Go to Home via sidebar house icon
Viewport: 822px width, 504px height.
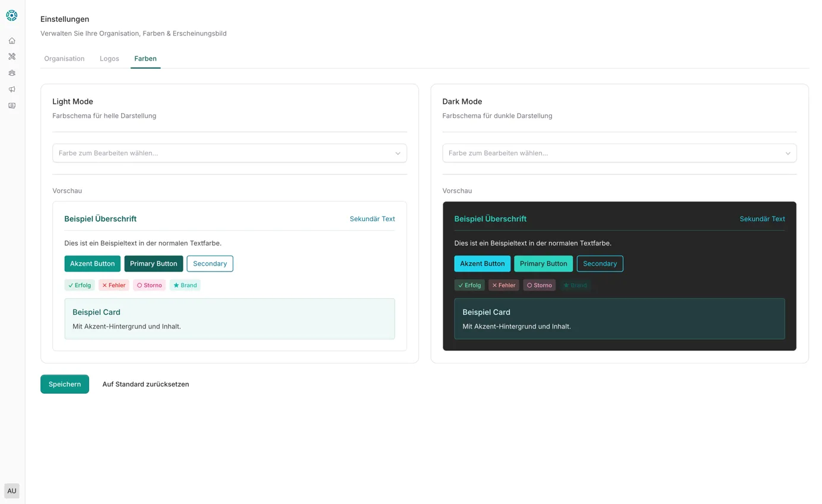[12, 41]
